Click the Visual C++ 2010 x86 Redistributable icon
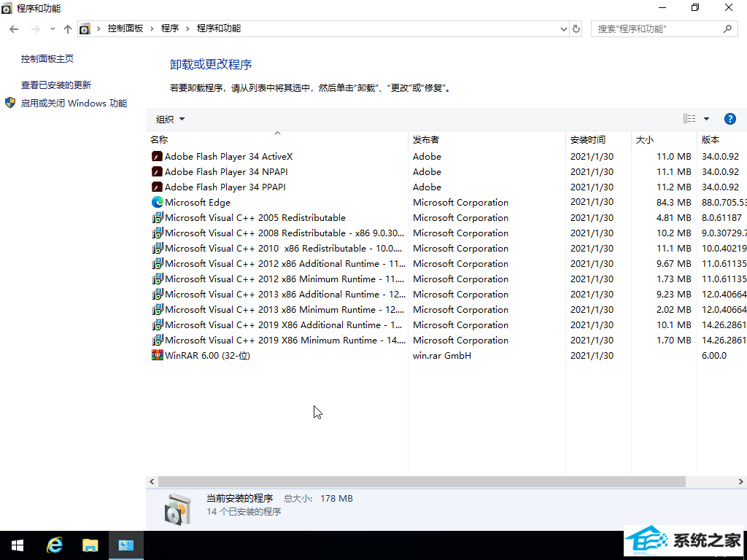Viewport: 747px width, 560px height. point(158,248)
